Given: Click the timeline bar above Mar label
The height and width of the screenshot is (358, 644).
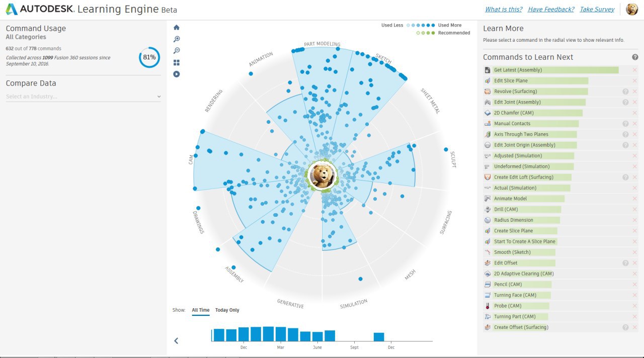Looking at the screenshot, I should [x=280, y=334].
